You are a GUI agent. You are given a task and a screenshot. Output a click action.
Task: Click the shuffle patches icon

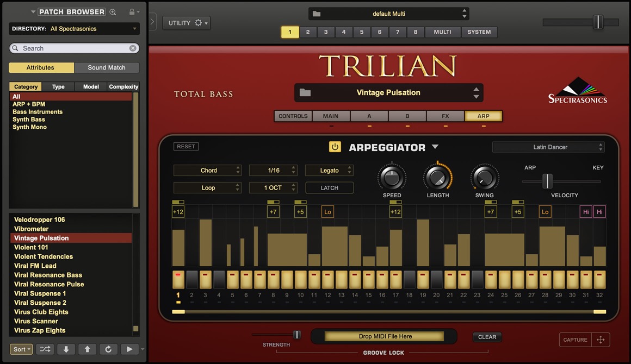(45, 349)
